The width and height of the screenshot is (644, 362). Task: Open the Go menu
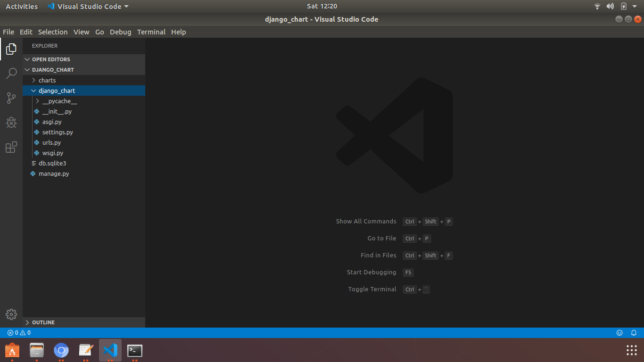point(99,32)
